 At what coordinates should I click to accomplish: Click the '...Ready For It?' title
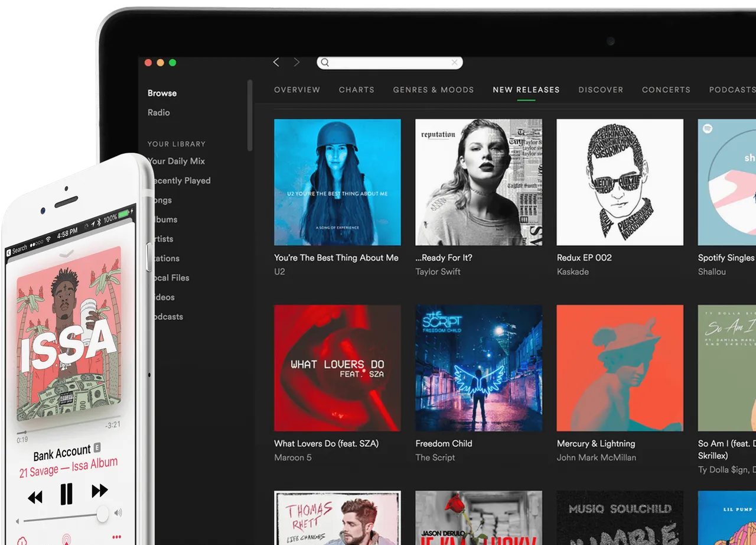click(x=444, y=258)
